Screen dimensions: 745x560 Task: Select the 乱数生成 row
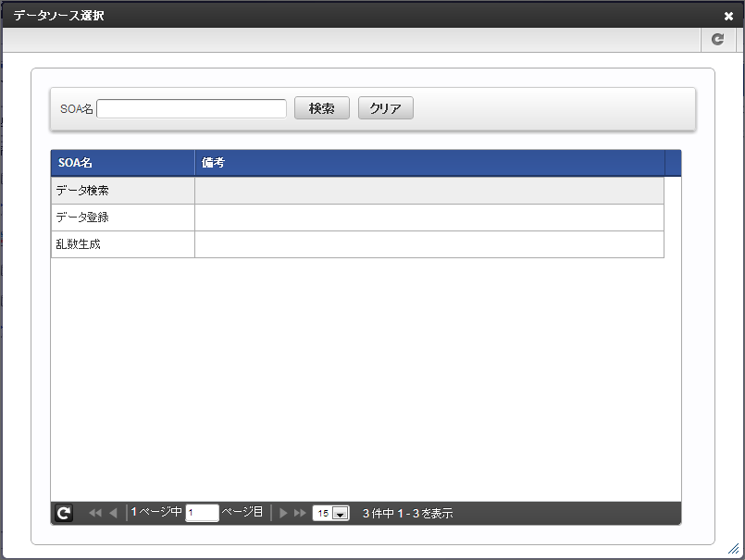[x=357, y=244]
